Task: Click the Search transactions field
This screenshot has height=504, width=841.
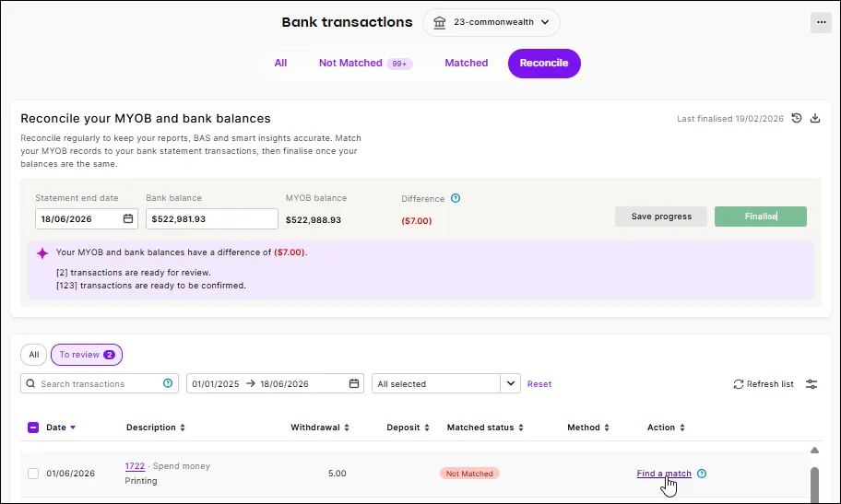Action: click(x=100, y=383)
